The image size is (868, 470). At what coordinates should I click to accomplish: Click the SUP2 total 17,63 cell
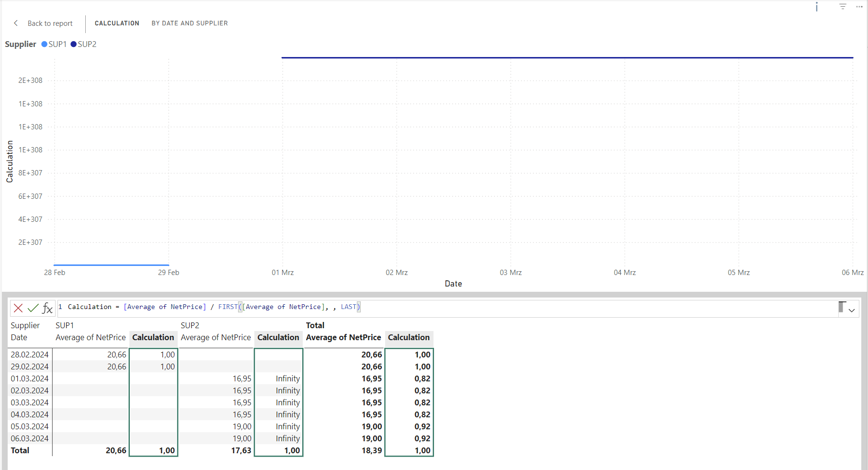(x=241, y=451)
